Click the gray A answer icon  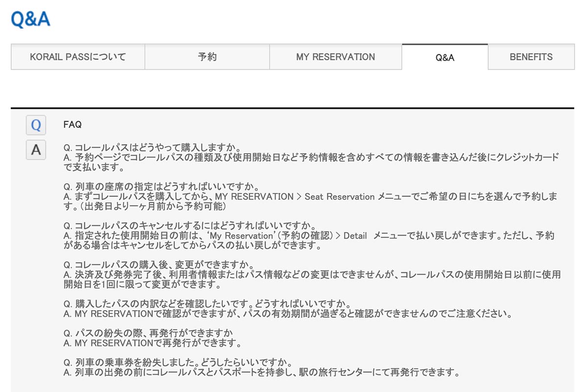point(36,149)
